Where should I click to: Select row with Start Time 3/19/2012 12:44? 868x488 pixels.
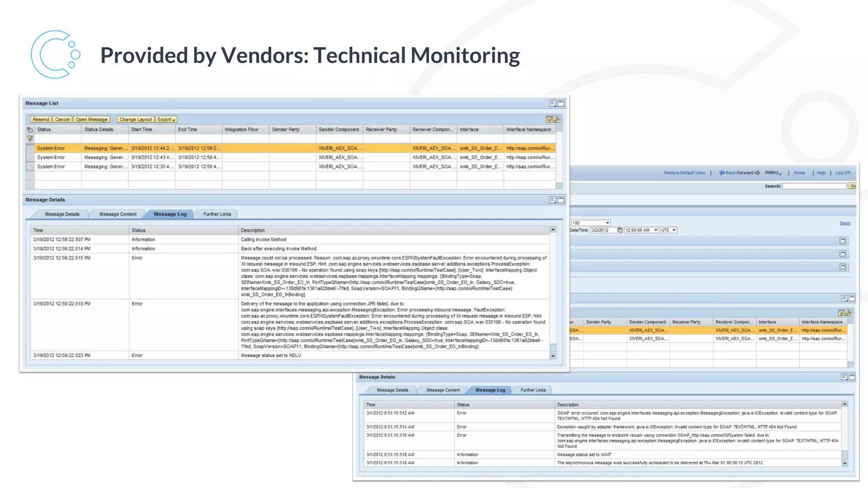290,148
